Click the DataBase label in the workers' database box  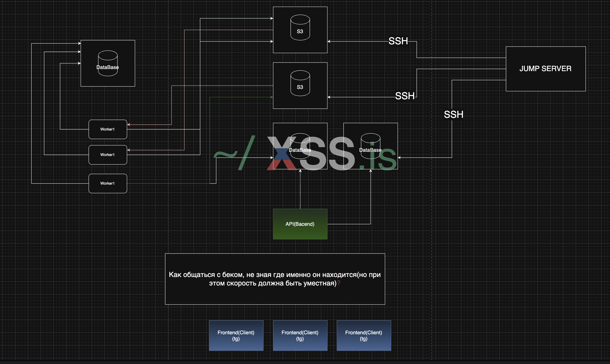108,67
